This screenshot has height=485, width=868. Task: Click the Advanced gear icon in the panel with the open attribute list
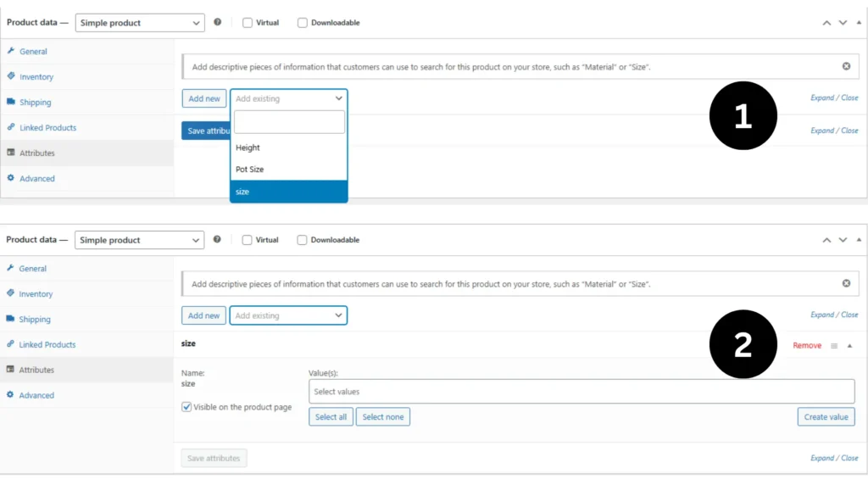click(x=10, y=178)
